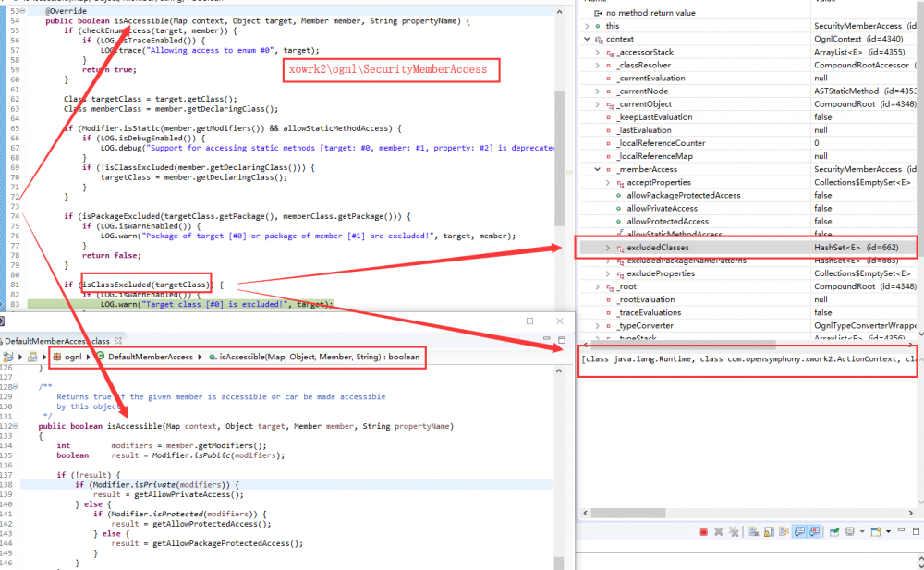Image resolution: width=924 pixels, height=570 pixels.
Task: Open breadcrumb arrow after ognl
Action: click(x=89, y=357)
